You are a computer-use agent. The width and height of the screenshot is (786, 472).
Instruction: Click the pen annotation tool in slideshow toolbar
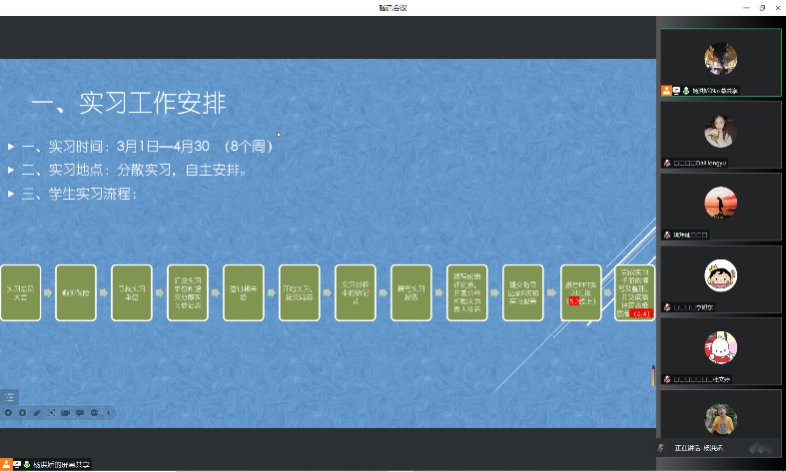coord(37,412)
